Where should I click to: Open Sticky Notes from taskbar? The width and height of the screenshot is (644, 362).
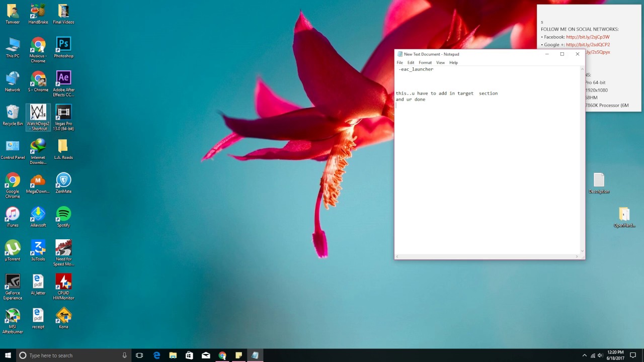(238, 355)
